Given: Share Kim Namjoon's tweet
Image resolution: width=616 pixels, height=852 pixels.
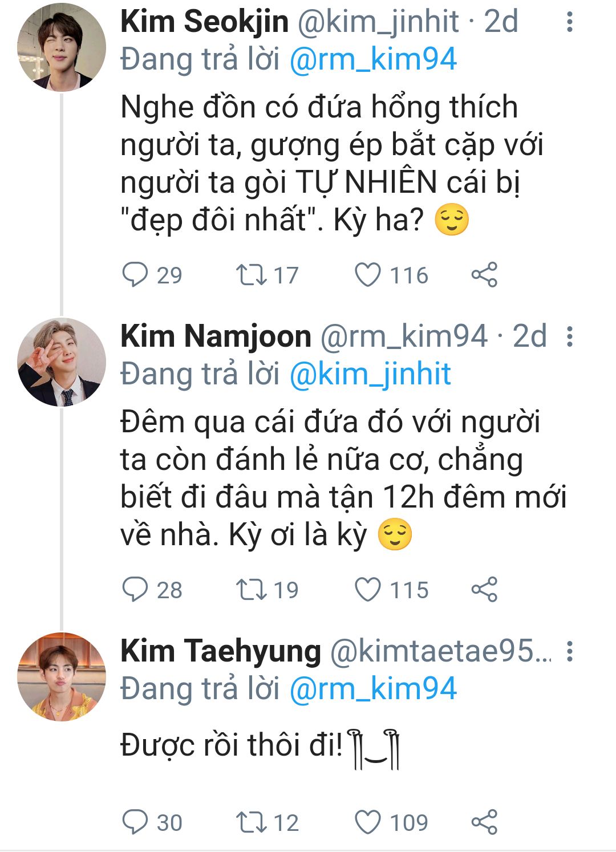Looking at the screenshot, I should click(484, 590).
